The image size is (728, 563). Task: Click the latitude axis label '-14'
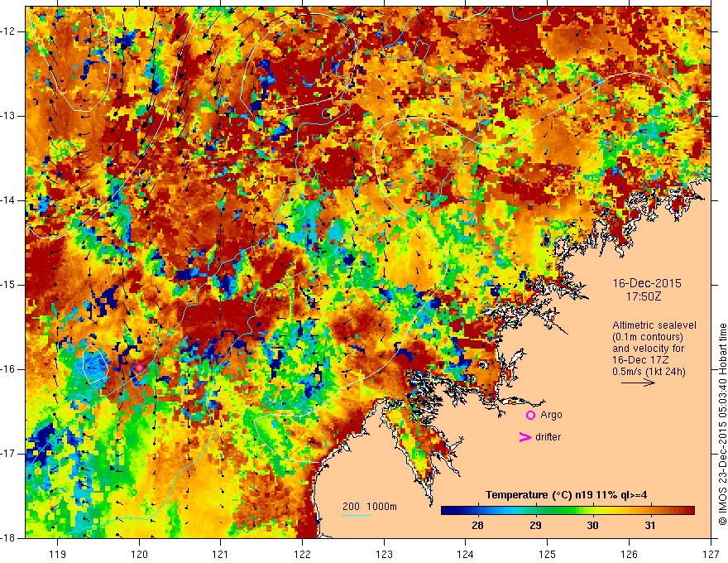click(x=8, y=200)
